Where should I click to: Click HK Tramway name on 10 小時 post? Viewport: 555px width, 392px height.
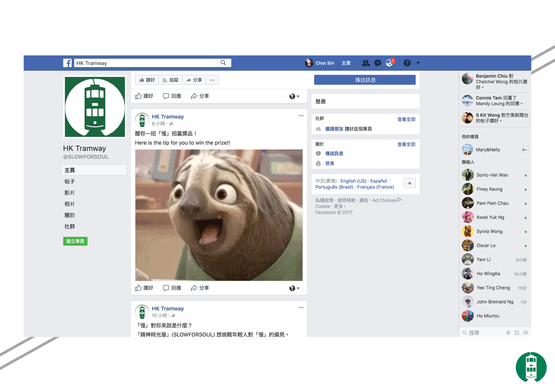pos(168,309)
